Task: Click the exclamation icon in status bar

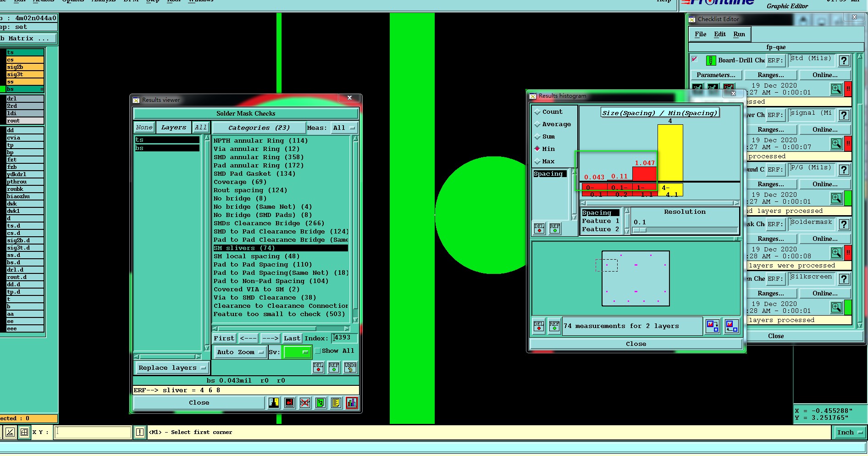Action: [x=140, y=432]
